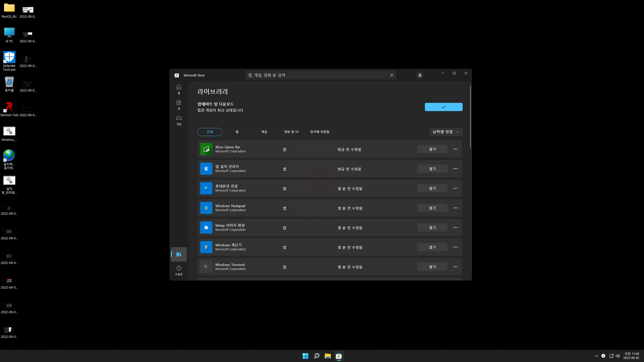The width and height of the screenshot is (644, 362).
Task: Open the Windows Start menu
Action: 305,356
